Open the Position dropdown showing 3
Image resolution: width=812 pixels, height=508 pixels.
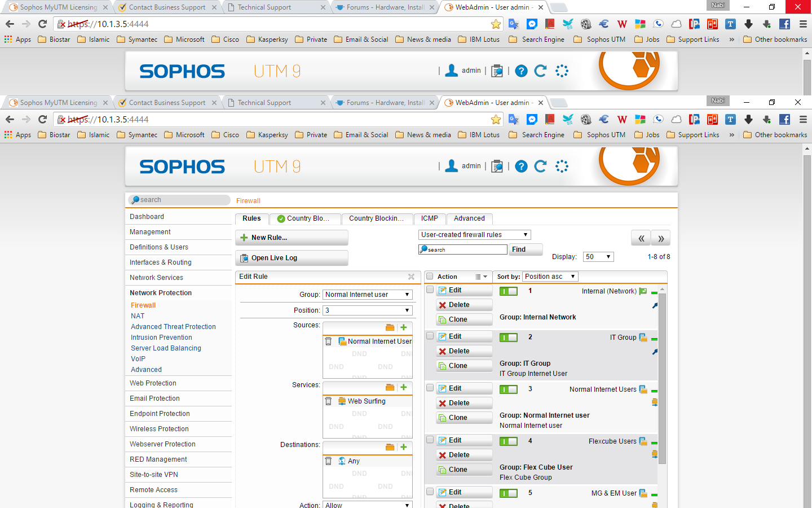coord(368,310)
